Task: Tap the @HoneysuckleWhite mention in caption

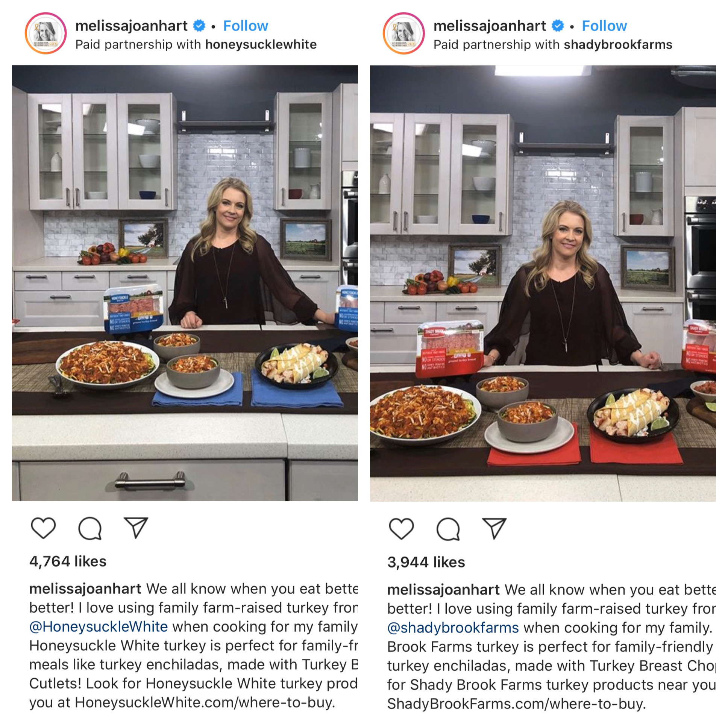Action: click(x=99, y=626)
